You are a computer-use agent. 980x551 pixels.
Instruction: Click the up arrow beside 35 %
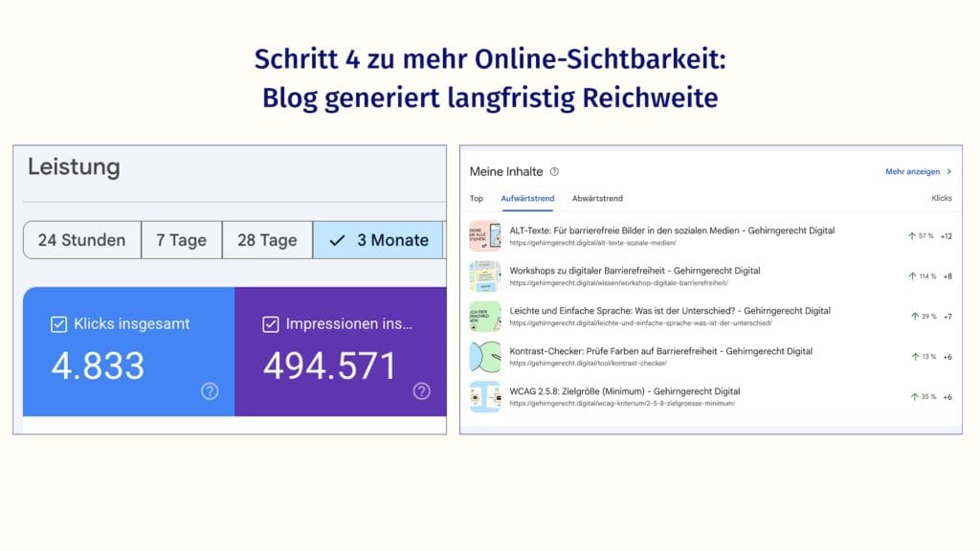914,397
